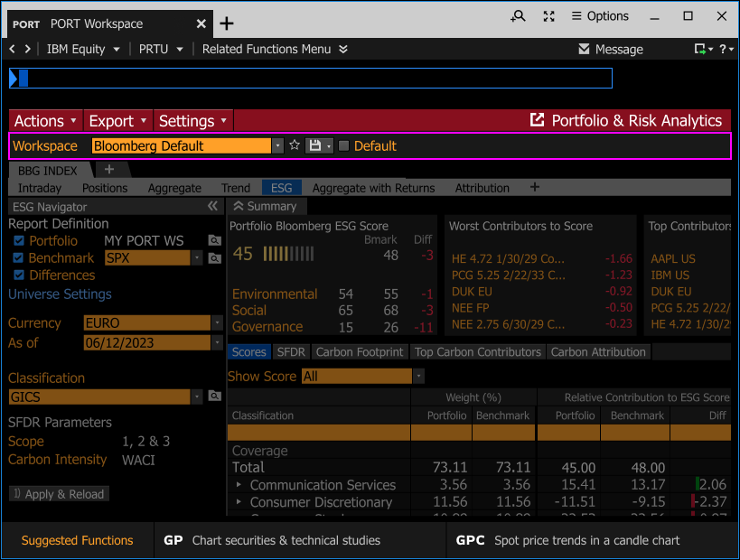Toggle the Default workspace checkbox
This screenshot has width=740, height=560.
(x=343, y=145)
